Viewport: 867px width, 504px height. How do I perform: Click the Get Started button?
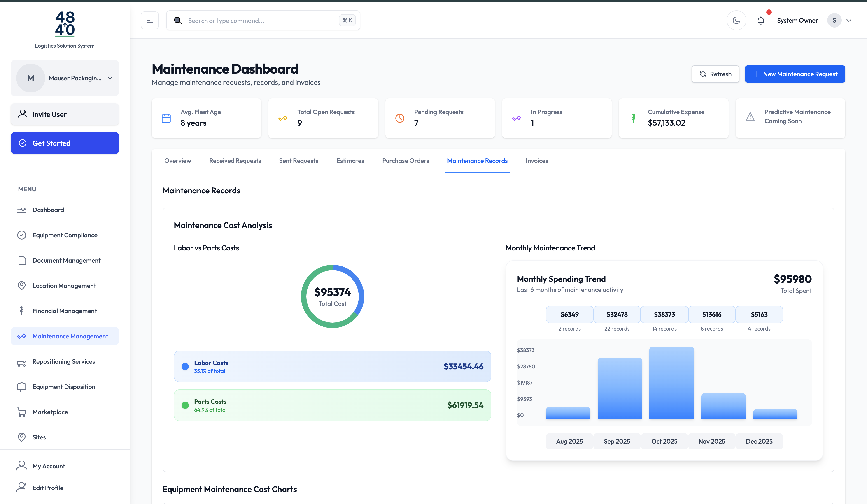click(64, 143)
